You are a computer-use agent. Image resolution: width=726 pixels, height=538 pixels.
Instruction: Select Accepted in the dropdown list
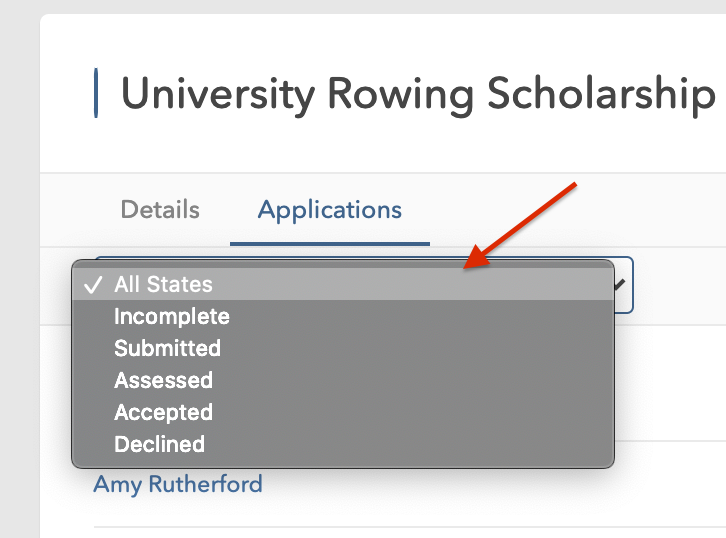click(x=163, y=413)
